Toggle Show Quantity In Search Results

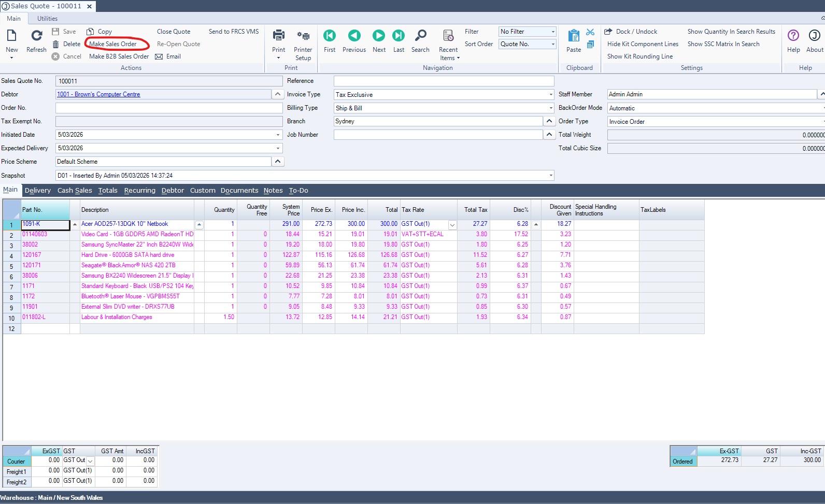point(731,32)
